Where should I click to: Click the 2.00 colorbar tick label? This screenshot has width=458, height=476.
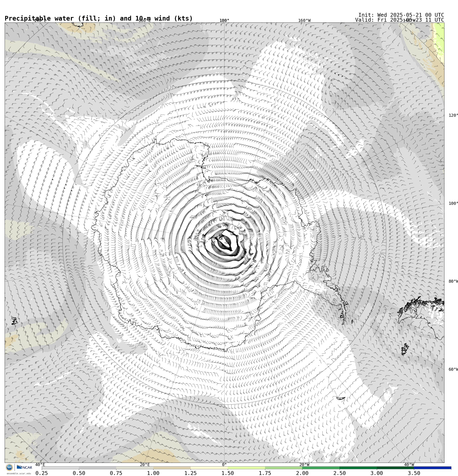coord(302,473)
